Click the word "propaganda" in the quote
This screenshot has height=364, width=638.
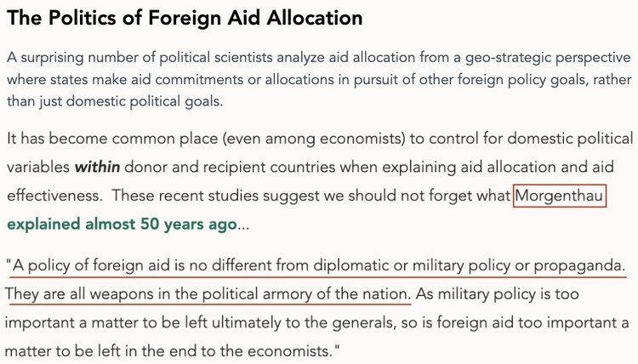(576, 265)
